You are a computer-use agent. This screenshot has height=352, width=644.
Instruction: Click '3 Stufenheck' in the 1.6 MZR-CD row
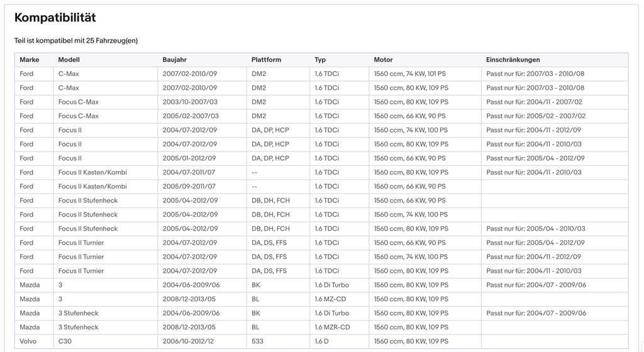[79, 327]
